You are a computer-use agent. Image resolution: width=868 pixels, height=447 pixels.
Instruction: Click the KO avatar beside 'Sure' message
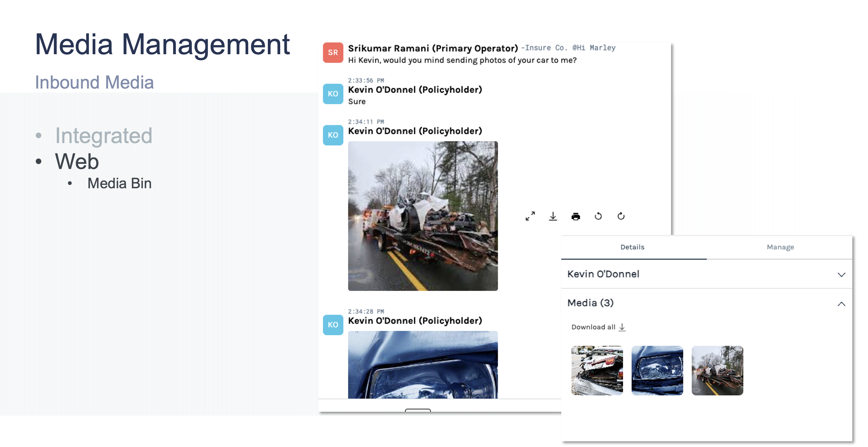(333, 94)
